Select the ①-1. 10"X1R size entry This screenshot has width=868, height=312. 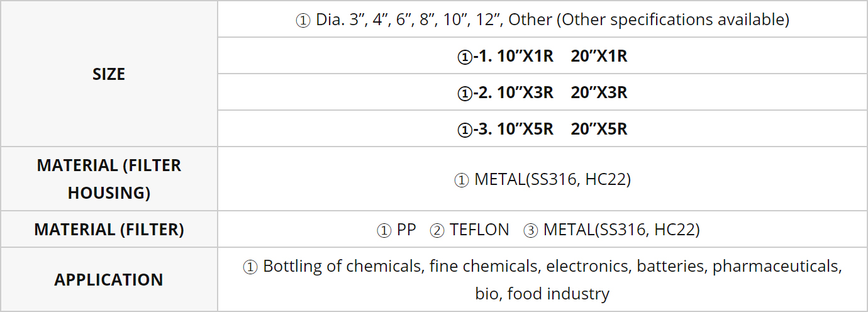coord(505,56)
